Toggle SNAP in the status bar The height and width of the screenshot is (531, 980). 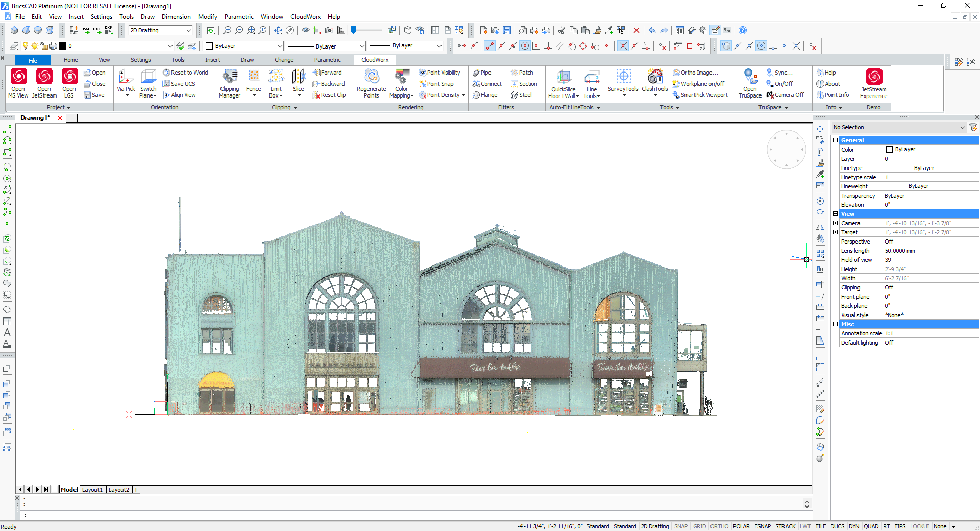(x=680, y=526)
